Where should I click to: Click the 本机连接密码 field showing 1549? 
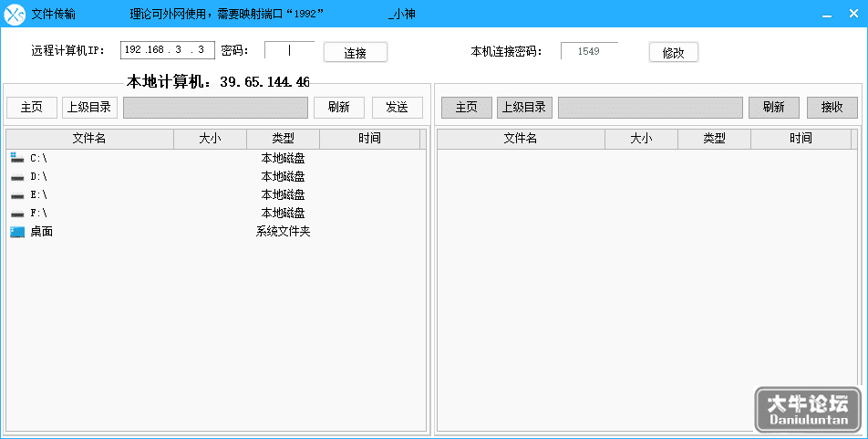point(589,51)
